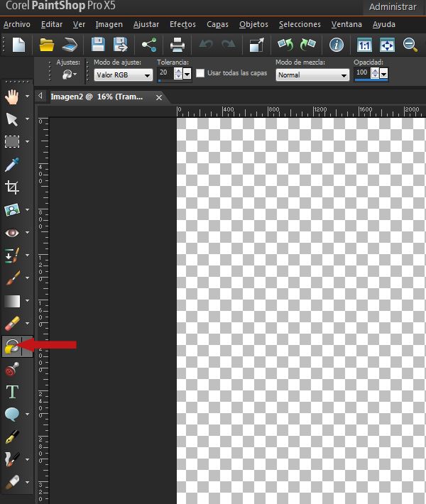Expand the Eraser tool flyout arrow

tap(27, 324)
